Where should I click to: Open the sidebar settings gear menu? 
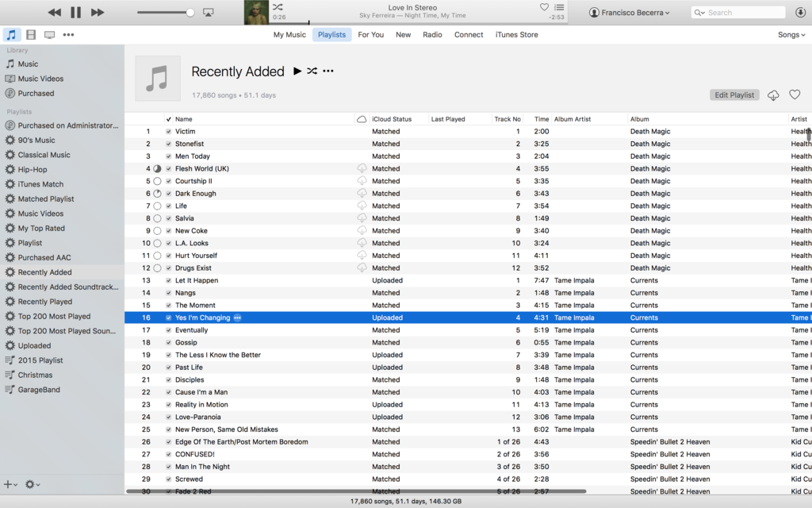coord(33,484)
